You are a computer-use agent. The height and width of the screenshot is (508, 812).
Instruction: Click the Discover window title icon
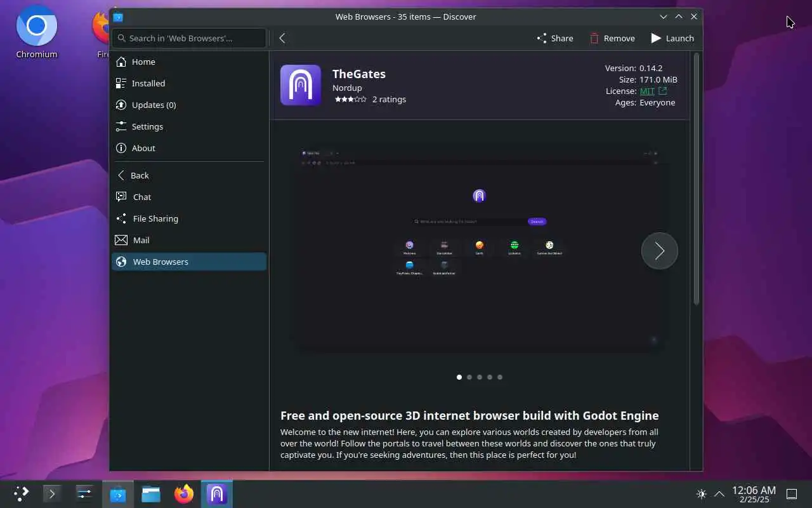117,17
